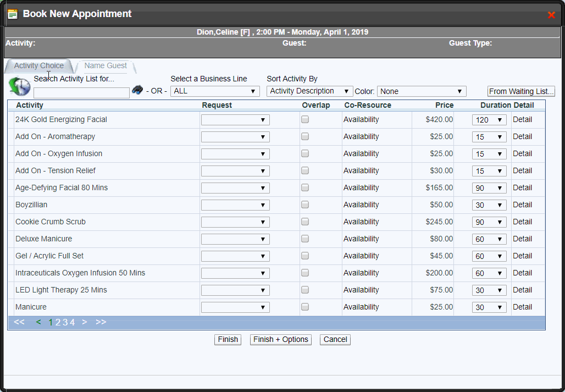Enable Overlap for Cookie Crumb Scrub
Viewport: 565px width, 392px height.
[305, 222]
